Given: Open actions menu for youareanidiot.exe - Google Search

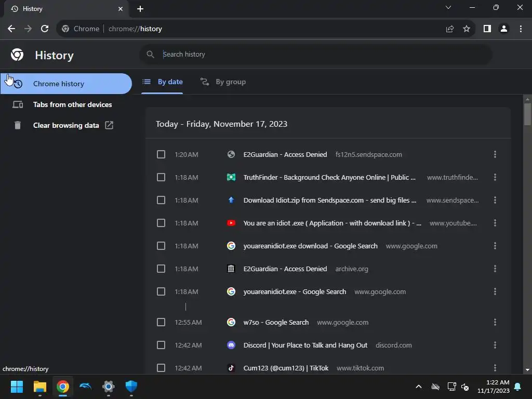Looking at the screenshot, I should click(495, 291).
